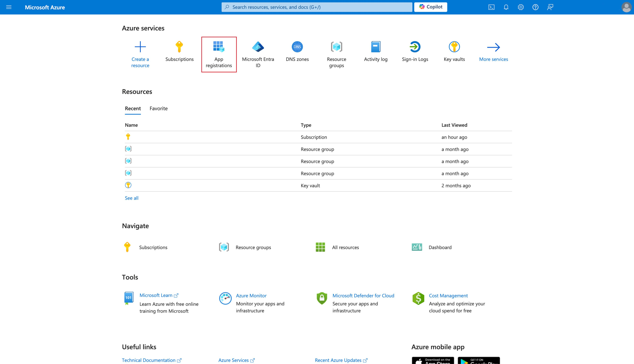Open the account avatar menu

[626, 7]
